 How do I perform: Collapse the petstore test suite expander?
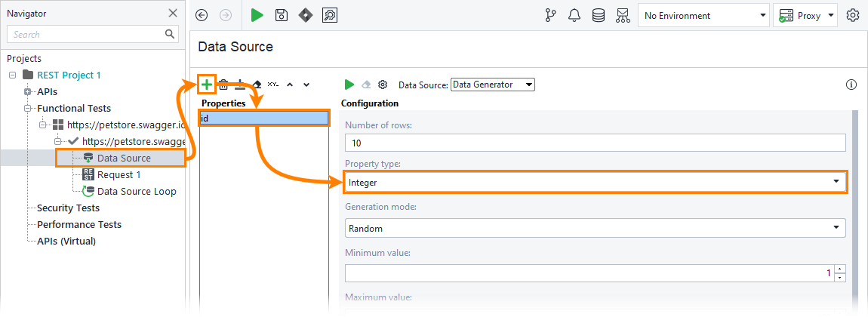tap(42, 125)
